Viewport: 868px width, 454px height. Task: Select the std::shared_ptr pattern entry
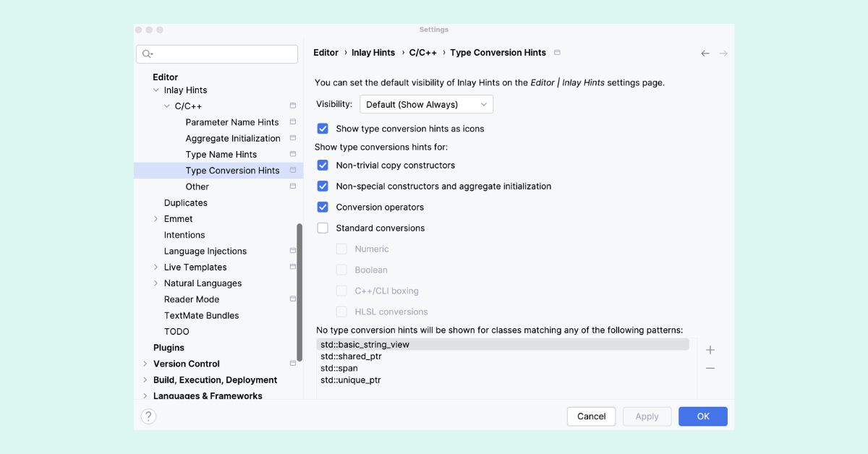coord(352,356)
